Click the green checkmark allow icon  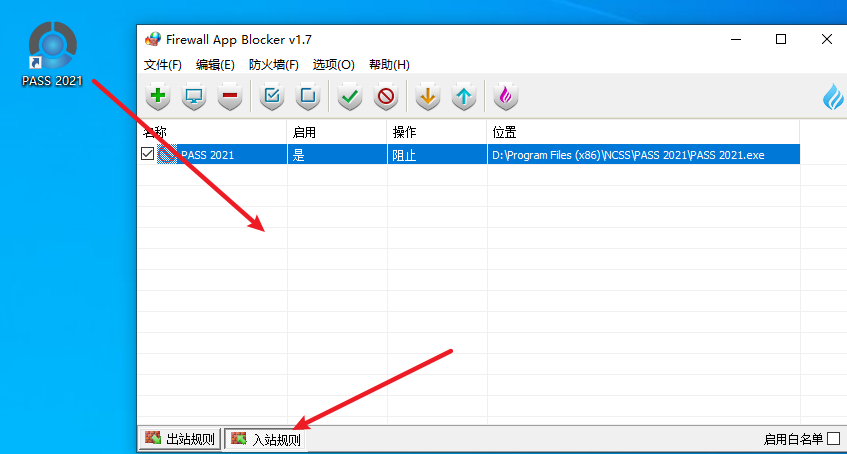pyautogui.click(x=349, y=97)
